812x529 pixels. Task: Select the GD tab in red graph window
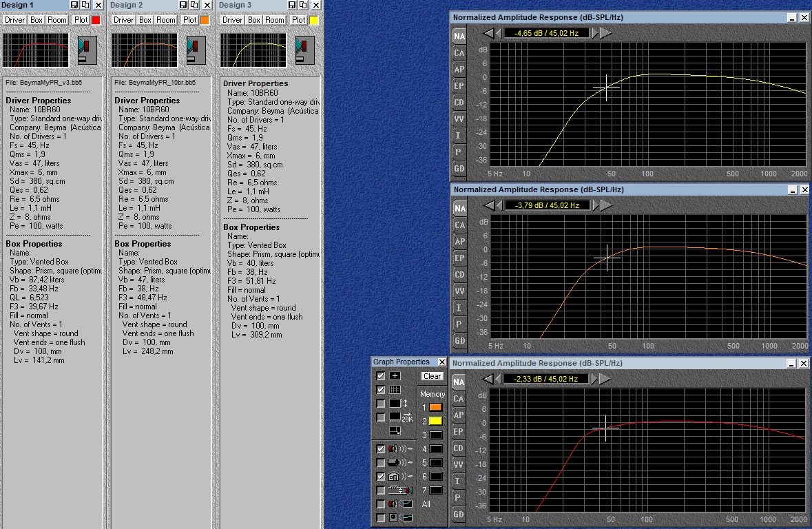[x=458, y=515]
